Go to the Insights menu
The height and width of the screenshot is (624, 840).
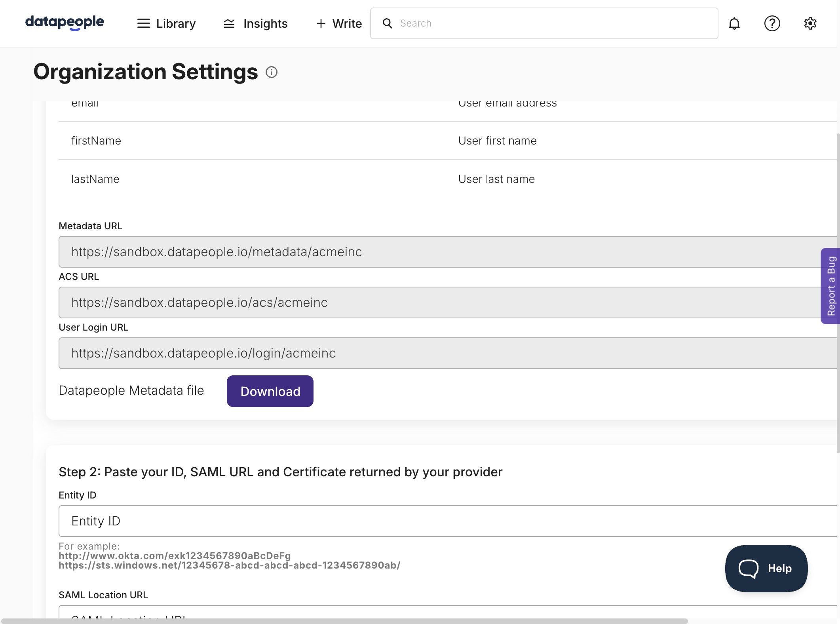(x=265, y=24)
